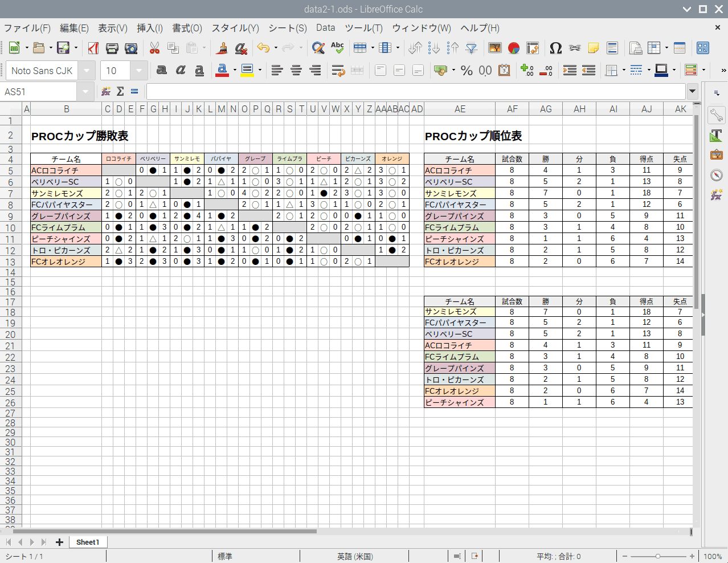Image resolution: width=728 pixels, height=563 pixels.
Task: Align cell content left
Action: pos(277,70)
